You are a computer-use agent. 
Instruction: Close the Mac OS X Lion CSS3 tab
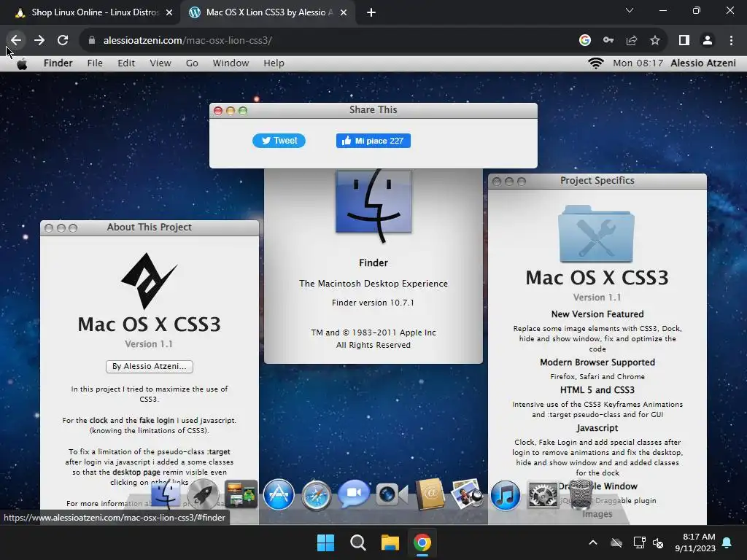[x=344, y=13]
